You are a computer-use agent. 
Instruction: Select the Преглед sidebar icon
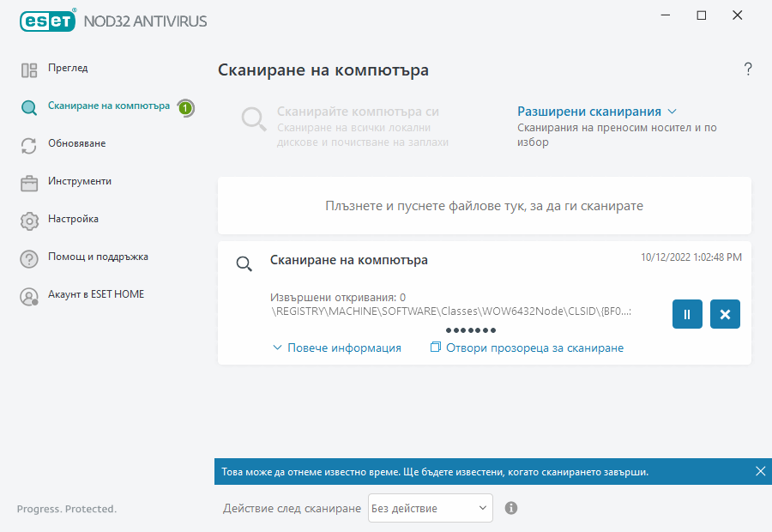tap(29, 68)
